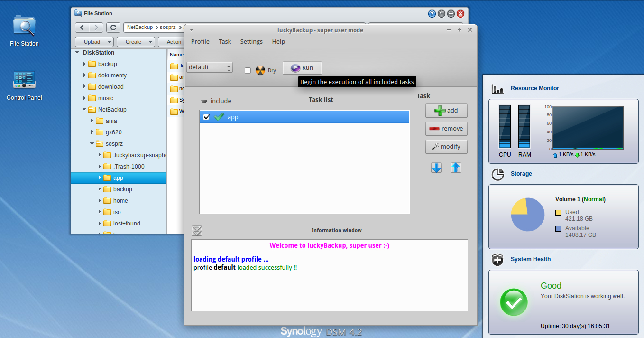Click the app folder icon in tree
Image resolution: width=644 pixels, height=338 pixels.
(x=107, y=178)
